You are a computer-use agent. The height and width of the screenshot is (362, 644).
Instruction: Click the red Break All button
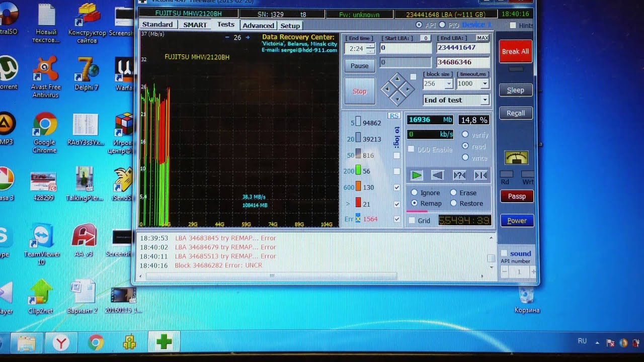(515, 51)
